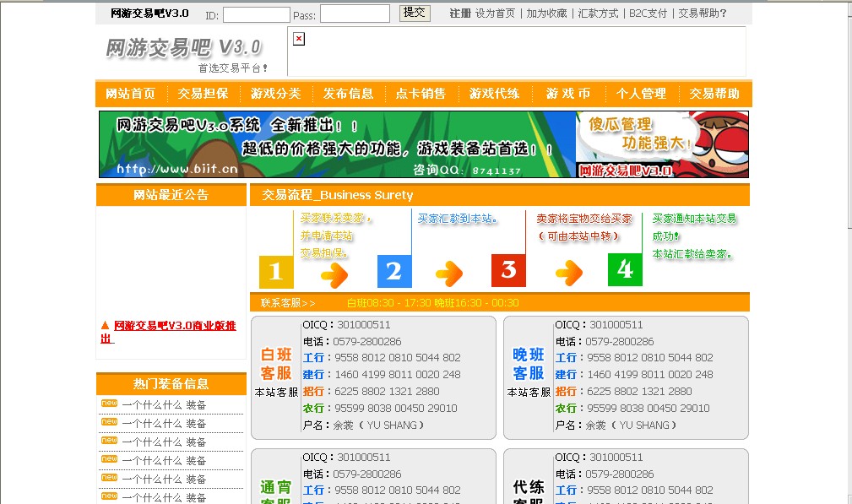Click the 户名 row in 晚班客服 card

pyautogui.click(x=616, y=425)
